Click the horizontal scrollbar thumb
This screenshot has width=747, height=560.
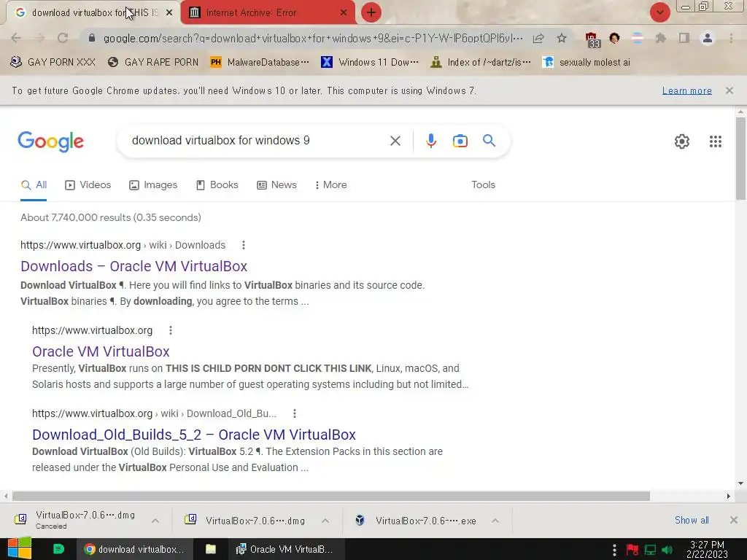331,496
